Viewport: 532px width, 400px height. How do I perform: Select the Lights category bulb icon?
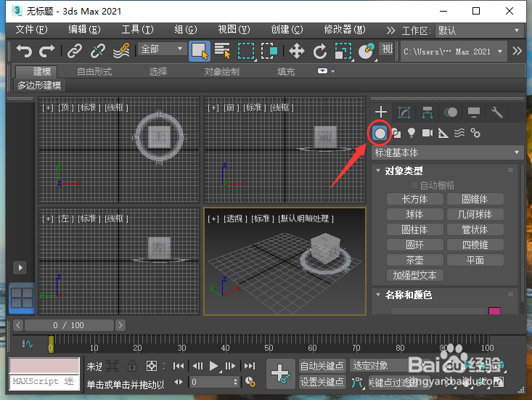point(412,133)
